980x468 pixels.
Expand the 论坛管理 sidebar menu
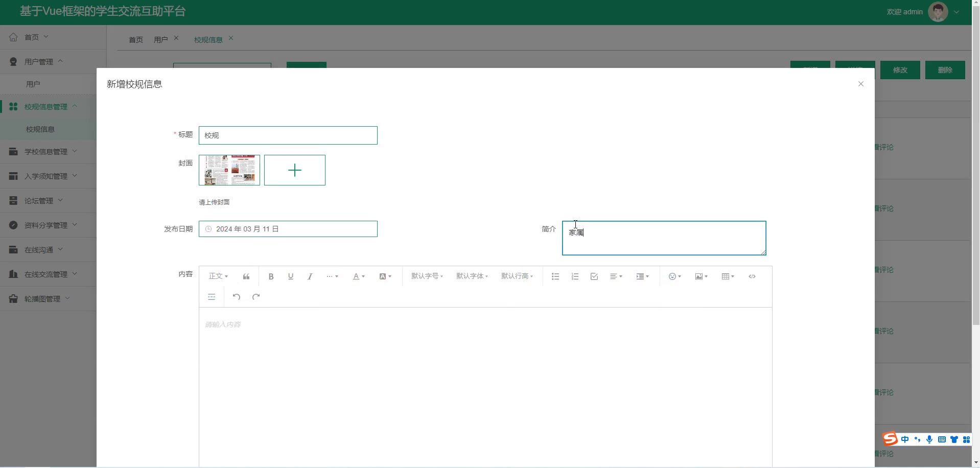click(49, 200)
